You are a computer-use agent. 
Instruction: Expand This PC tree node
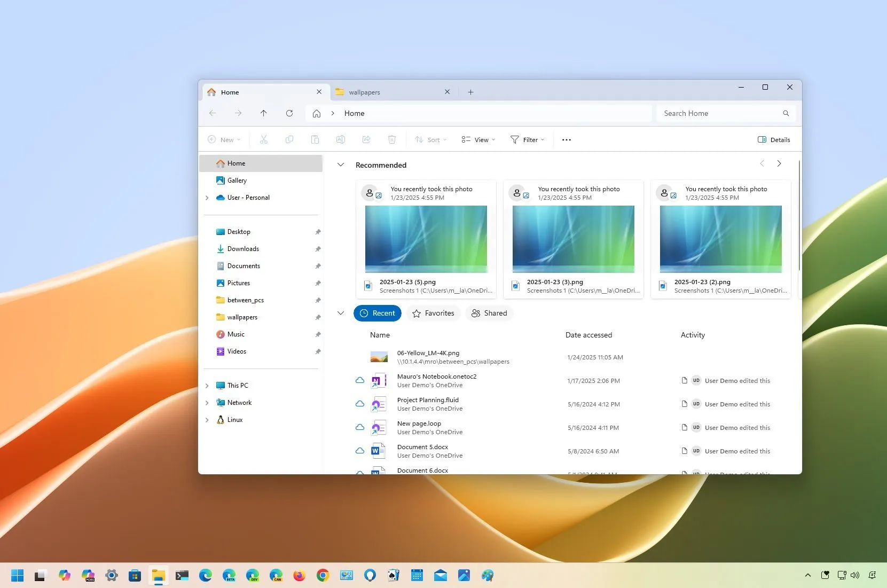207,386
